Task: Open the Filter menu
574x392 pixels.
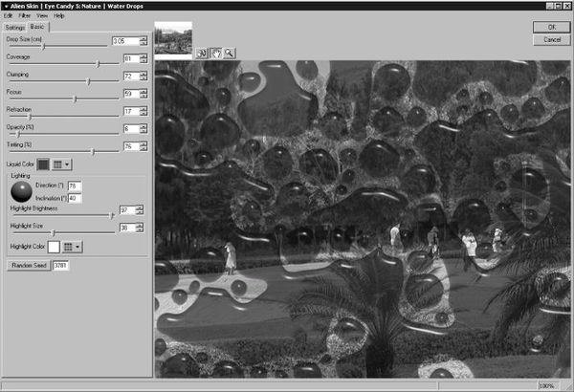Action: [24, 16]
